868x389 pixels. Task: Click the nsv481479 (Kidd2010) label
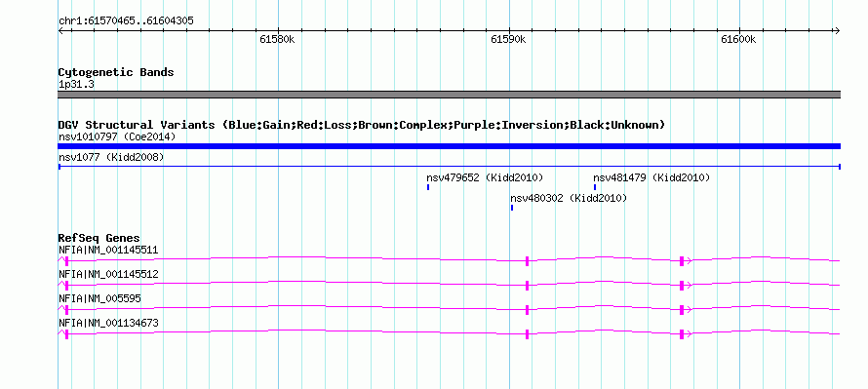tap(651, 178)
